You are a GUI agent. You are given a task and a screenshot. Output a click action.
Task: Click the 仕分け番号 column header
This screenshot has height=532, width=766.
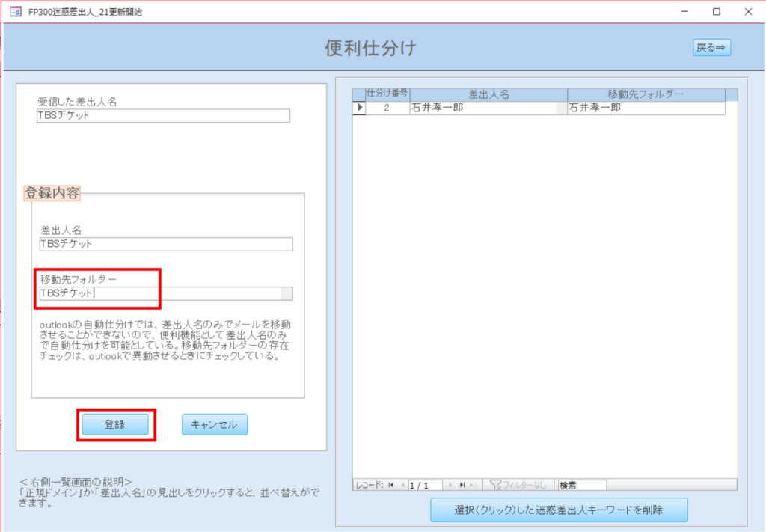pos(387,94)
